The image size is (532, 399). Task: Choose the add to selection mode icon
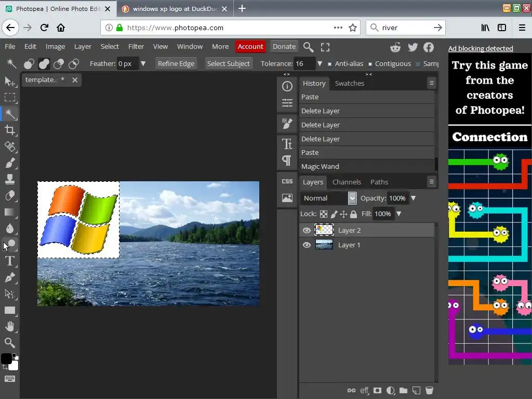click(x=44, y=64)
